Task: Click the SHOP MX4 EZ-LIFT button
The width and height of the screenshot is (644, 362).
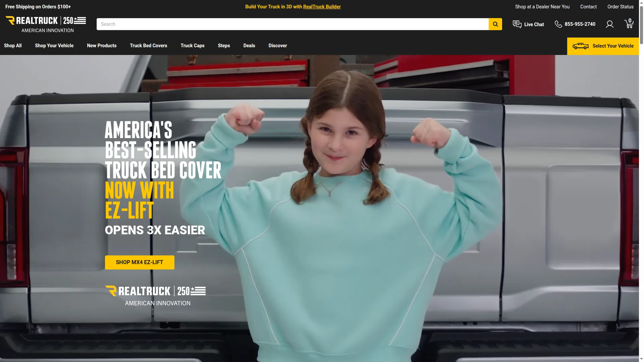Action: tap(140, 262)
